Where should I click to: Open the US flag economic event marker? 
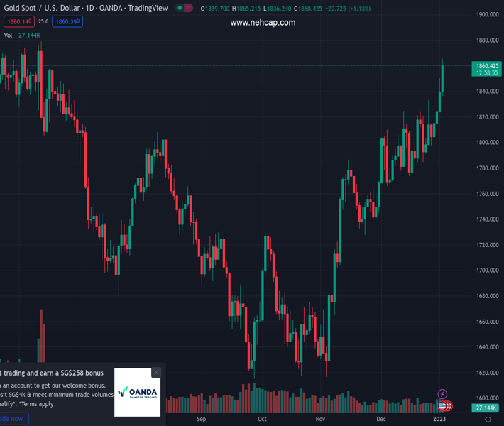click(x=442, y=406)
